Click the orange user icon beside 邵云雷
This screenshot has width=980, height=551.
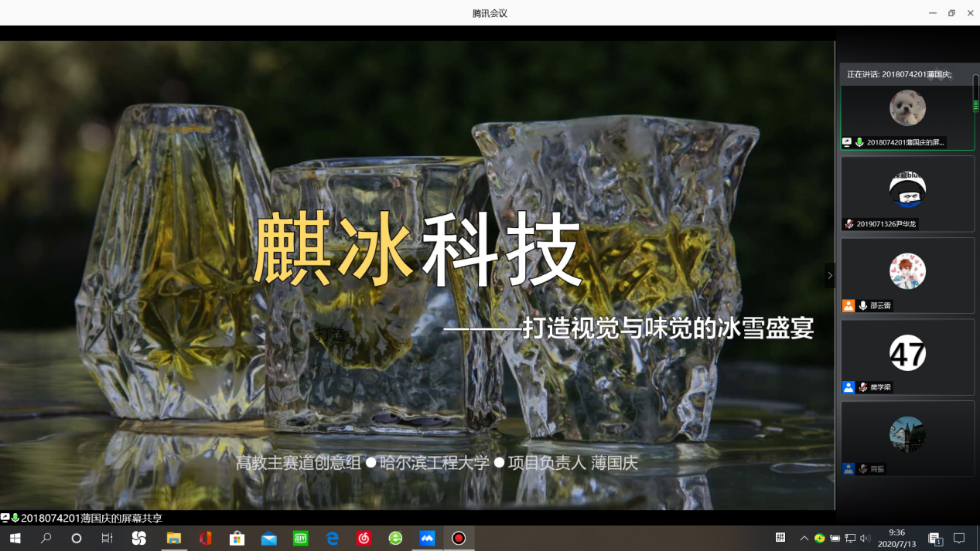(849, 306)
